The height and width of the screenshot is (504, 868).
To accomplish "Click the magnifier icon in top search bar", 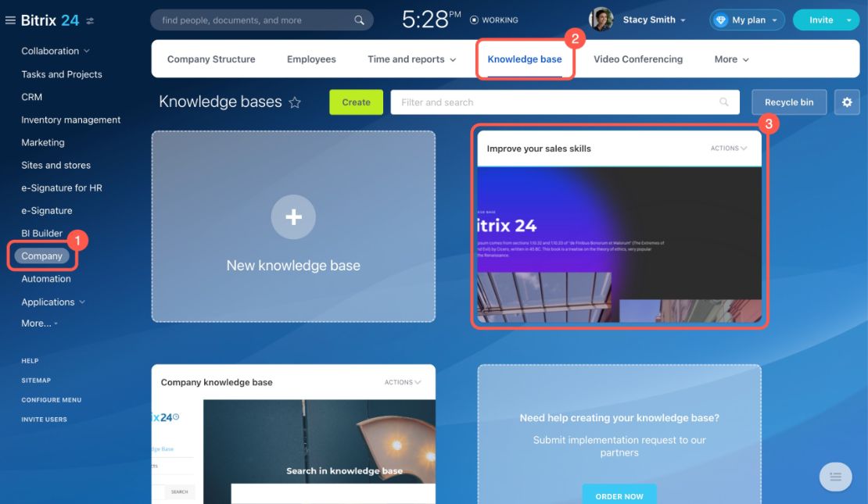I will [359, 20].
